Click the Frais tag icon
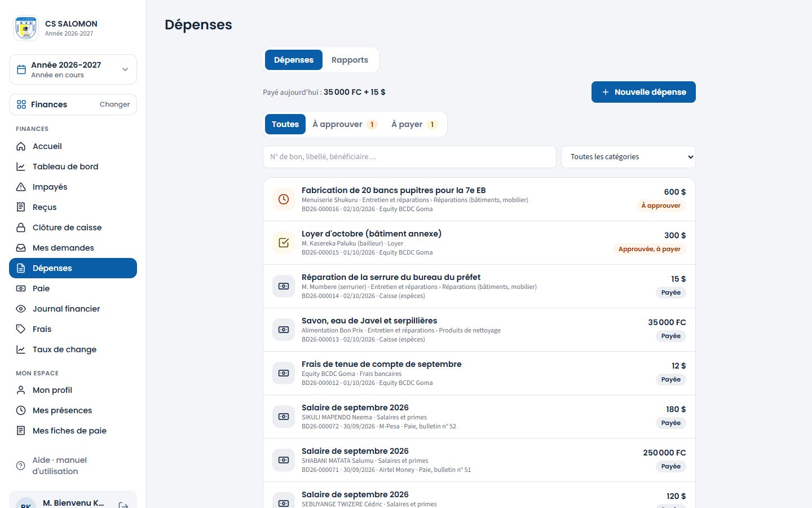The image size is (812, 508). click(x=21, y=329)
